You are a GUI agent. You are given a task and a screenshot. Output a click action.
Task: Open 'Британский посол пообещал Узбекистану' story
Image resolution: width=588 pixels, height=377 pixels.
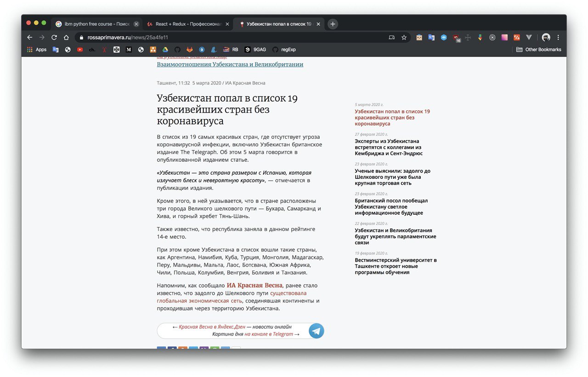[391, 207]
